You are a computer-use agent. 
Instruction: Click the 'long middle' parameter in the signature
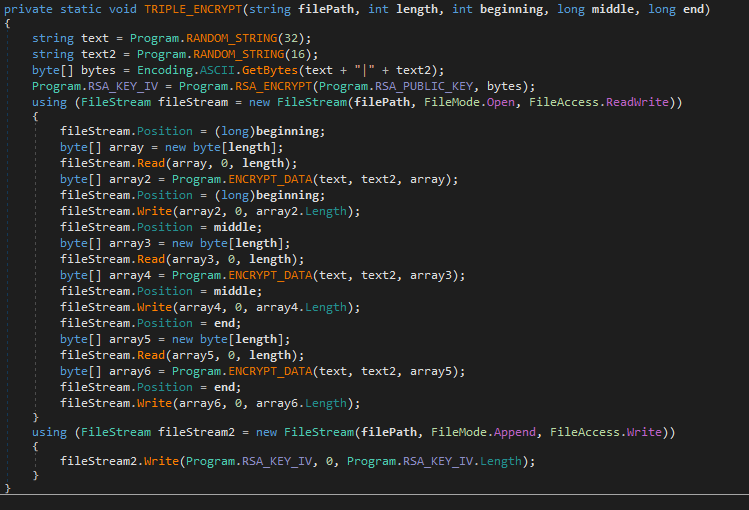click(x=613, y=9)
